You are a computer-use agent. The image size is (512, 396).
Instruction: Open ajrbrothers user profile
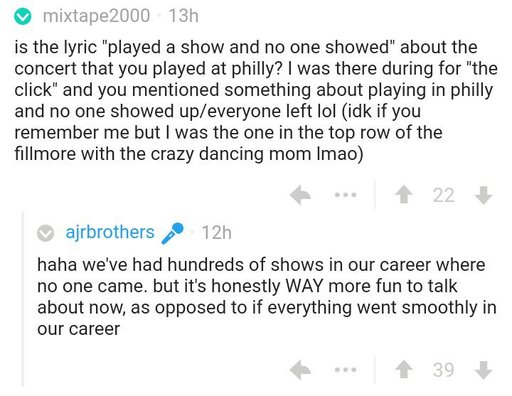point(110,232)
